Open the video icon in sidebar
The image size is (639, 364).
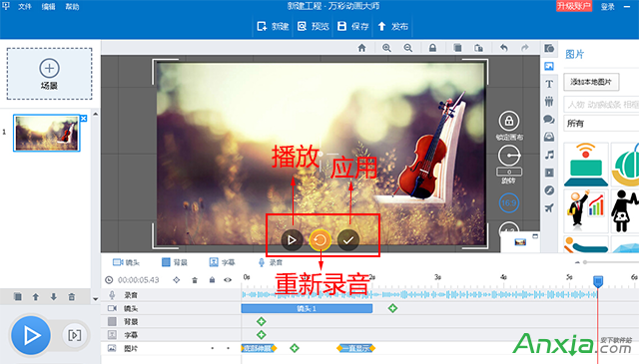coord(549,173)
